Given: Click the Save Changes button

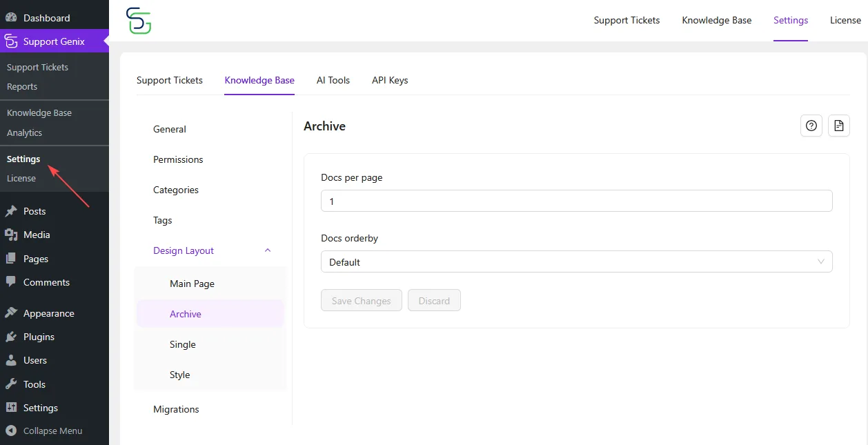Looking at the screenshot, I should pyautogui.click(x=362, y=301).
